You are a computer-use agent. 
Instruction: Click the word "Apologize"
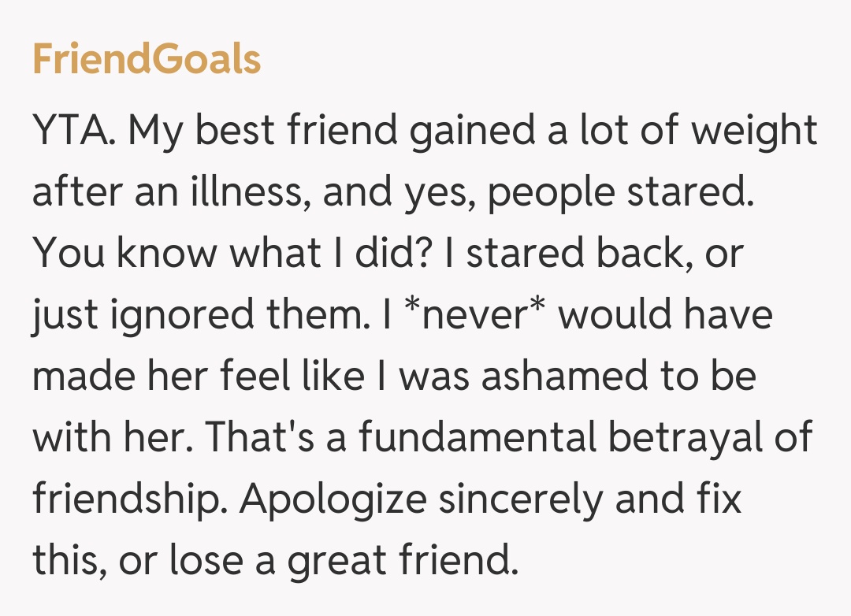click(x=335, y=499)
